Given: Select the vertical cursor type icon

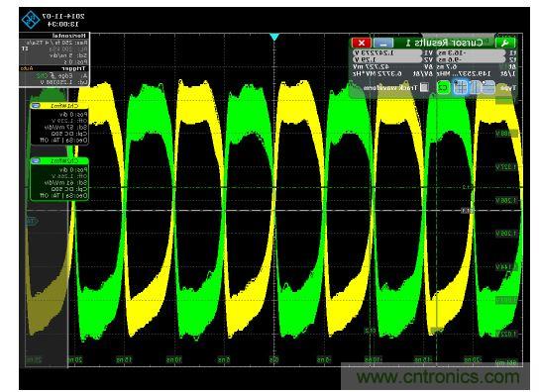Looking at the screenshot, I should 476,88.
